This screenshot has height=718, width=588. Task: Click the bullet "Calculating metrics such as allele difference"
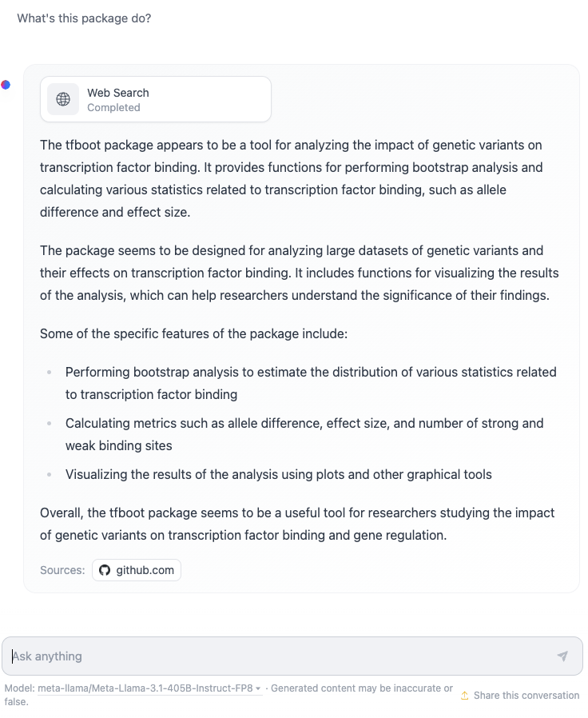(x=304, y=434)
